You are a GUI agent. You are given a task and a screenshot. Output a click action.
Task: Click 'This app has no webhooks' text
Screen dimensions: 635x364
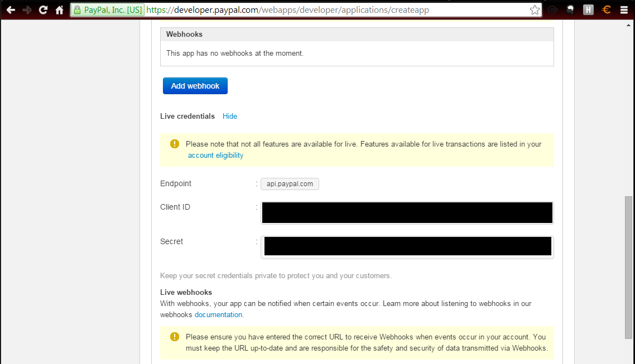click(235, 54)
